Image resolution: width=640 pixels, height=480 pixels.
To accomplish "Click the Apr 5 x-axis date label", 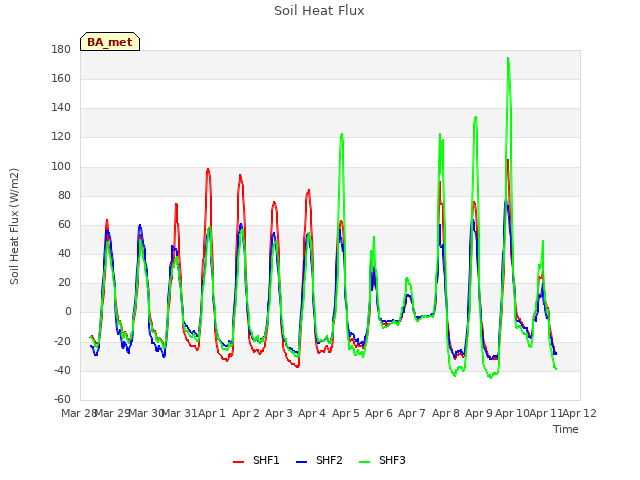I will pos(346,413).
